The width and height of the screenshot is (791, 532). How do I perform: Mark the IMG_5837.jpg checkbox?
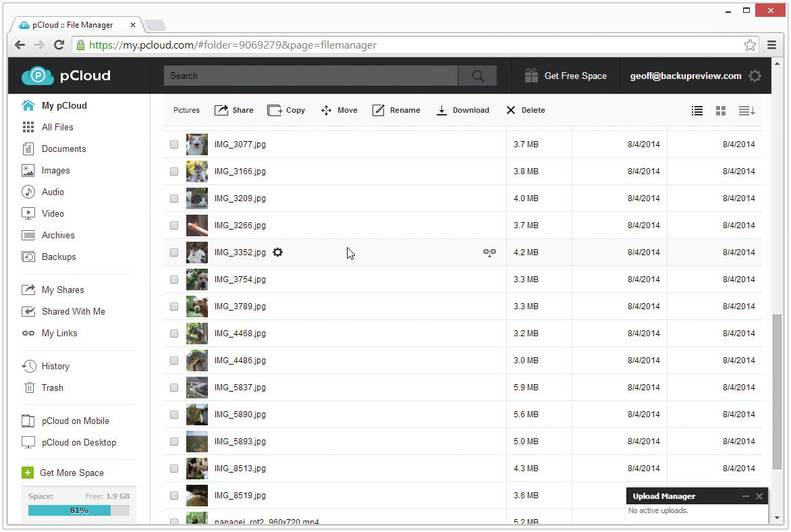tap(174, 388)
